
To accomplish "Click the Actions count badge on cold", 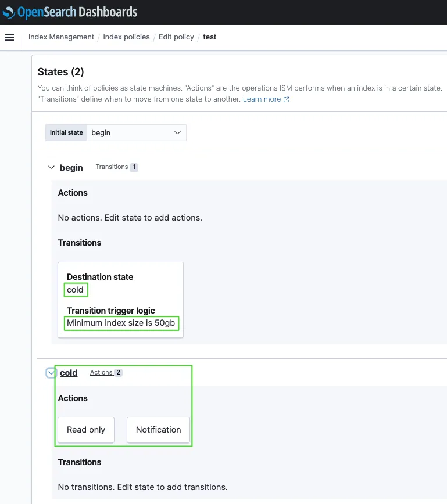I will (118, 373).
